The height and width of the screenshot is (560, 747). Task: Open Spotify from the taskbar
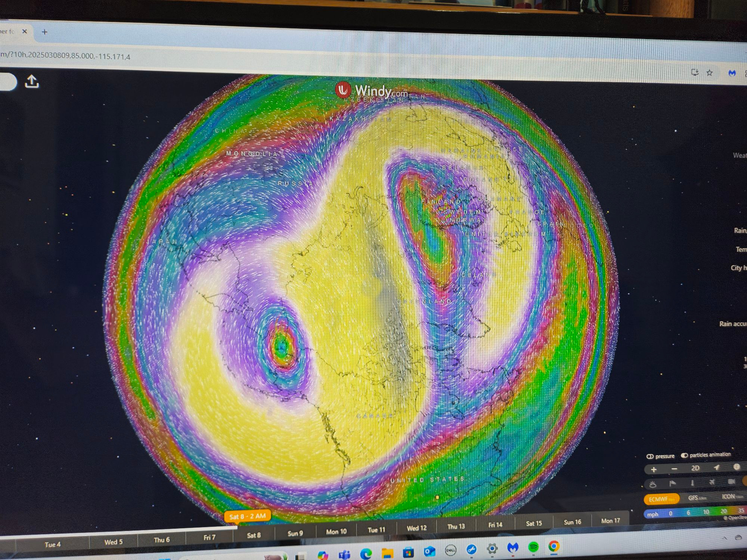(533, 547)
